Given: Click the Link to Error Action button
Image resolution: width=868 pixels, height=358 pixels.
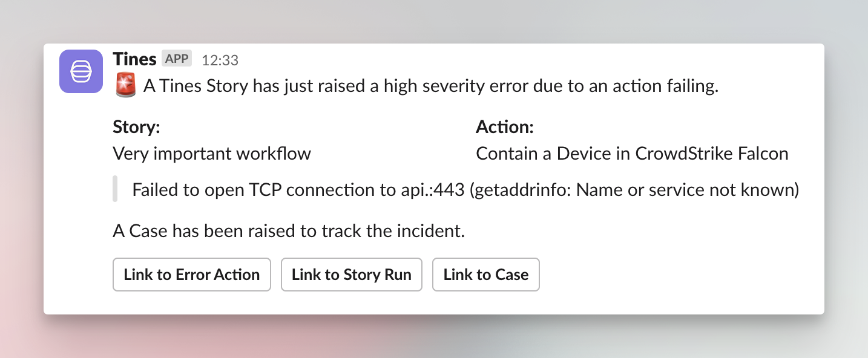Looking at the screenshot, I should [x=192, y=275].
